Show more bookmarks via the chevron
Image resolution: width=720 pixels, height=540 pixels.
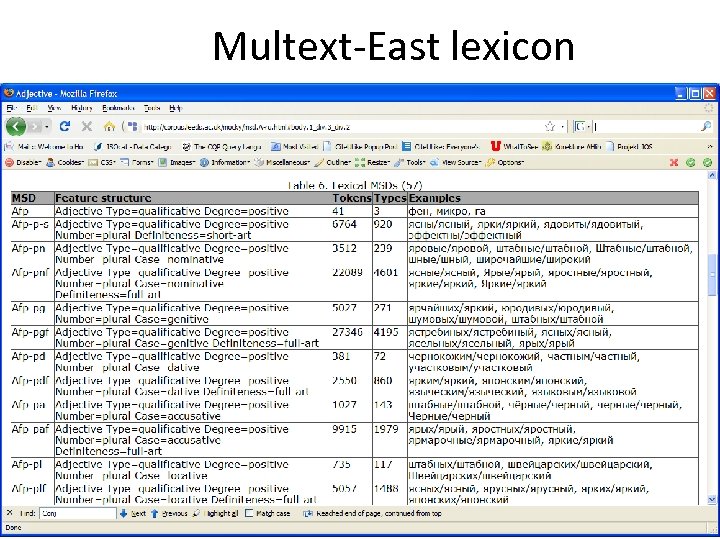710,147
